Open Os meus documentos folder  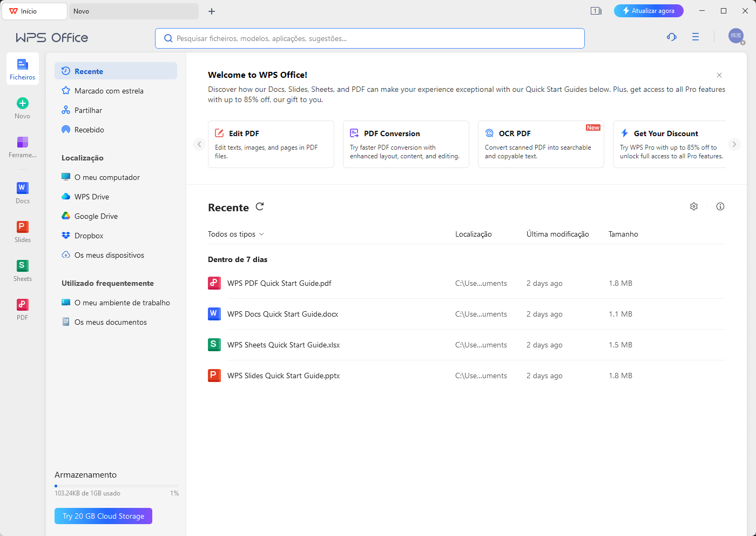(116, 322)
